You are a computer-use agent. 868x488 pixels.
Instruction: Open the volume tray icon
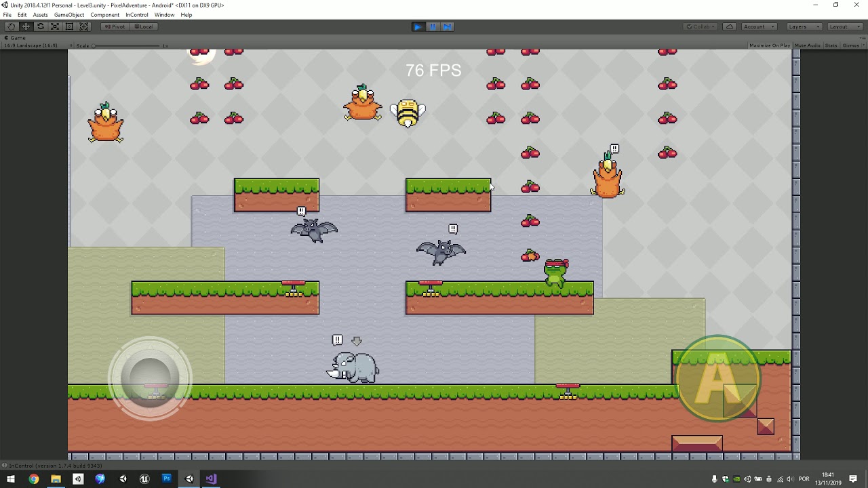(x=790, y=479)
